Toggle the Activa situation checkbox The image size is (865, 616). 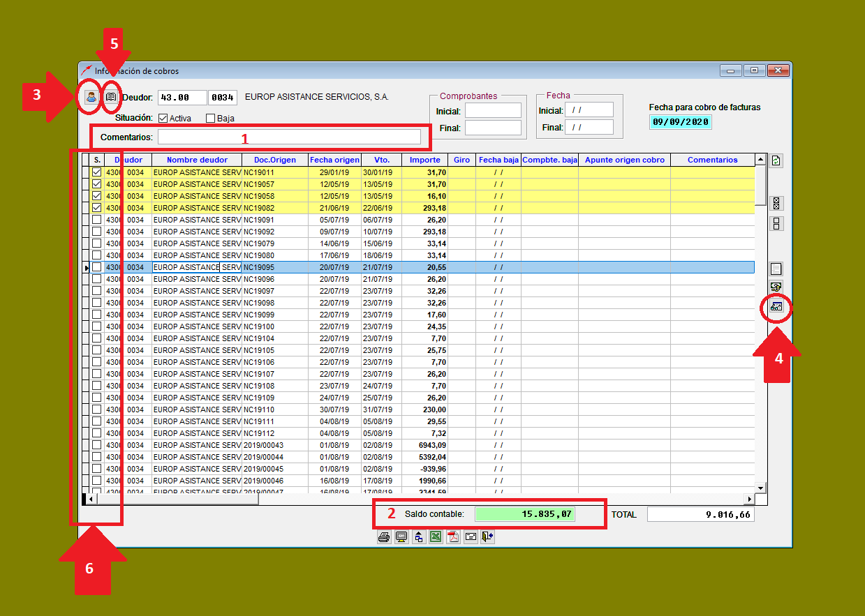tap(163, 118)
